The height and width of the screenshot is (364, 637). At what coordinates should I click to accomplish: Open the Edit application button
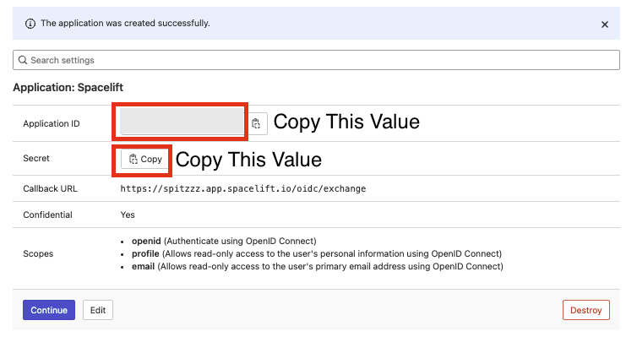tap(98, 310)
